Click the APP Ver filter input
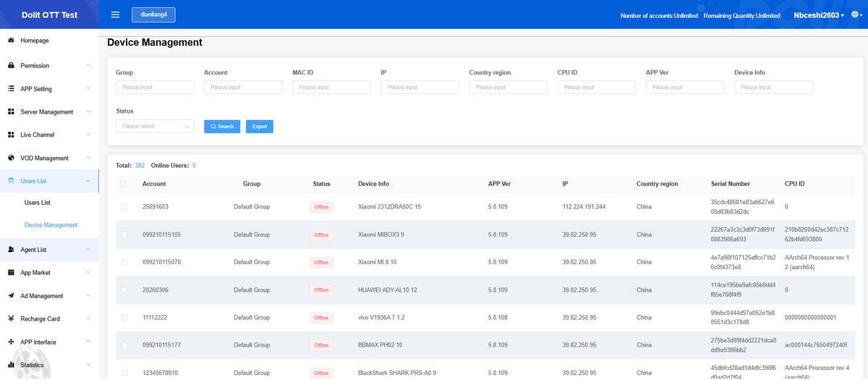Viewport: 868px width, 380px height. [685, 87]
